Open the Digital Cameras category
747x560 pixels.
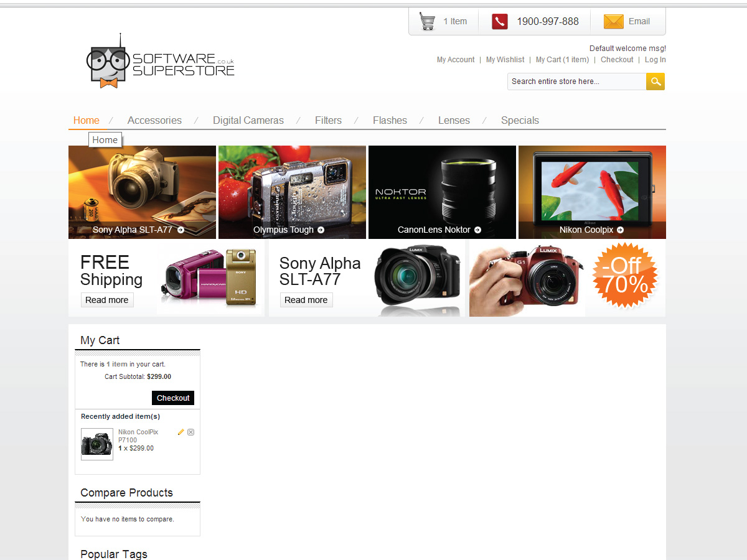[248, 120]
